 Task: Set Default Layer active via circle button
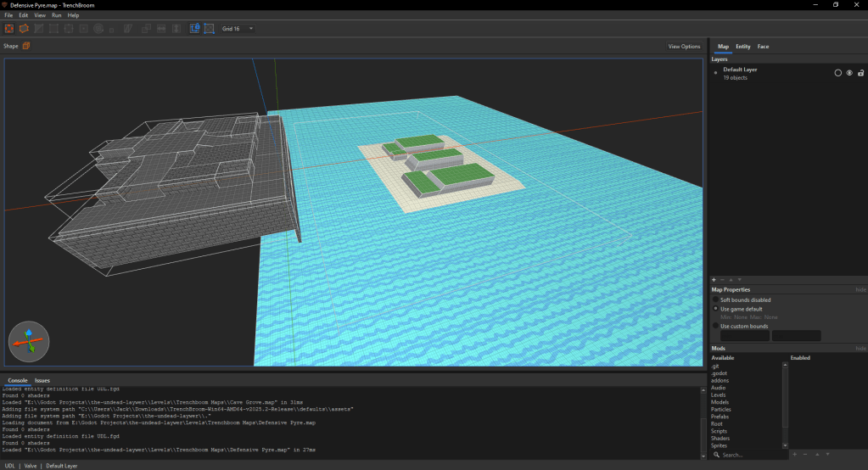838,73
